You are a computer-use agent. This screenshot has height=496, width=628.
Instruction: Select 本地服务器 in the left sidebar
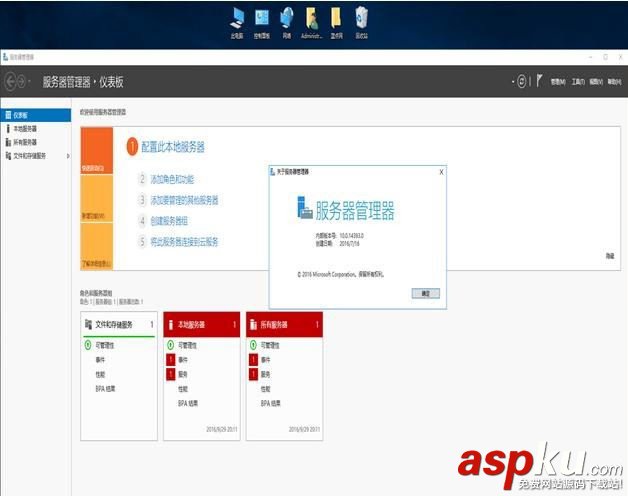[36, 129]
